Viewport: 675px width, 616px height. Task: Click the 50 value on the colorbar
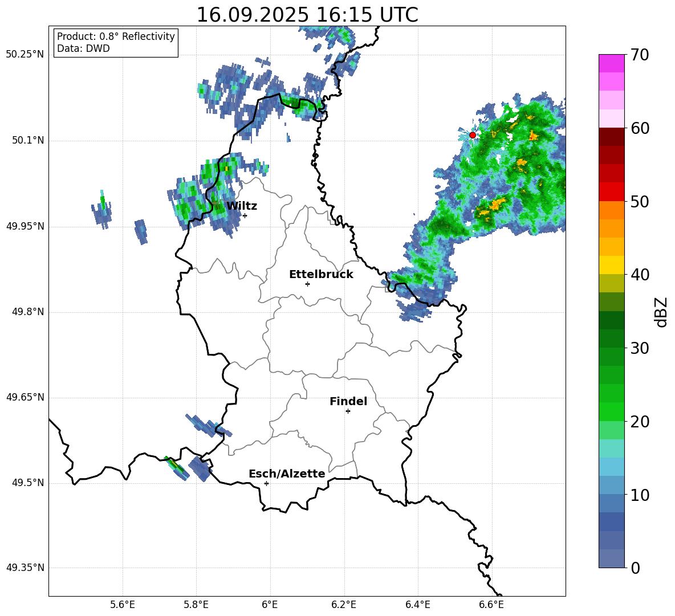640,201
